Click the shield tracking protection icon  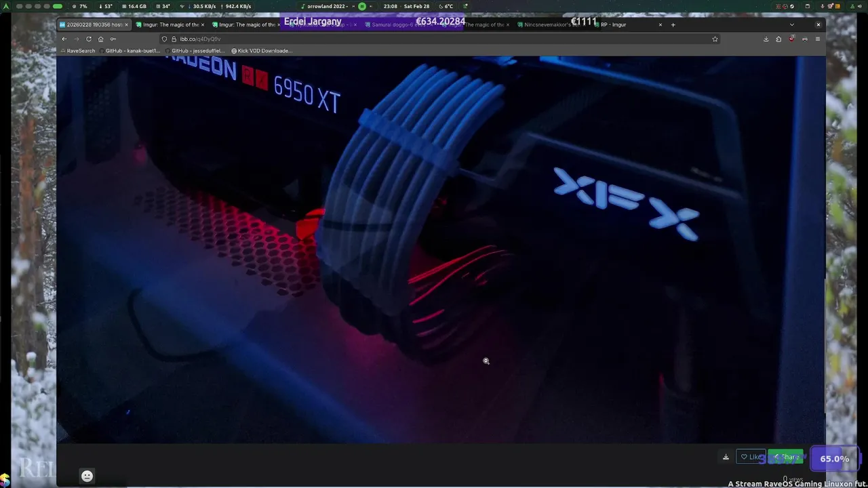tap(165, 39)
